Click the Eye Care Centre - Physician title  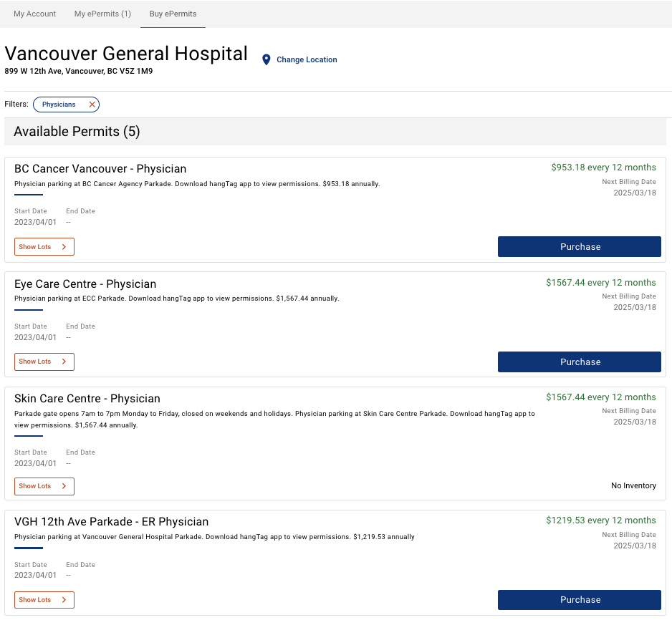click(85, 284)
